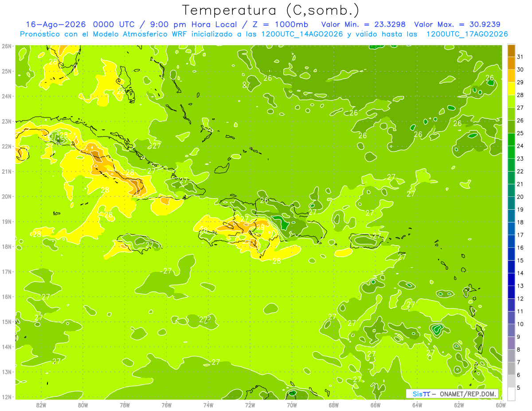Pick the lime swatch between 27 and 28
This screenshot has width=532, height=411.
click(x=511, y=102)
